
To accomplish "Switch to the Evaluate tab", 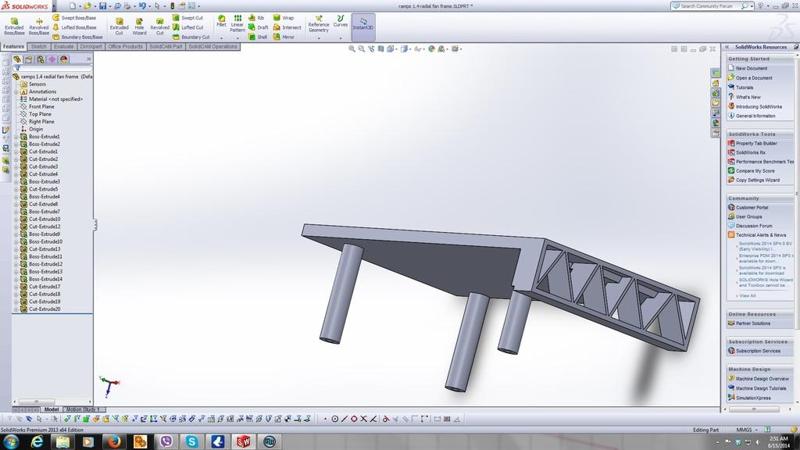I will coord(64,46).
